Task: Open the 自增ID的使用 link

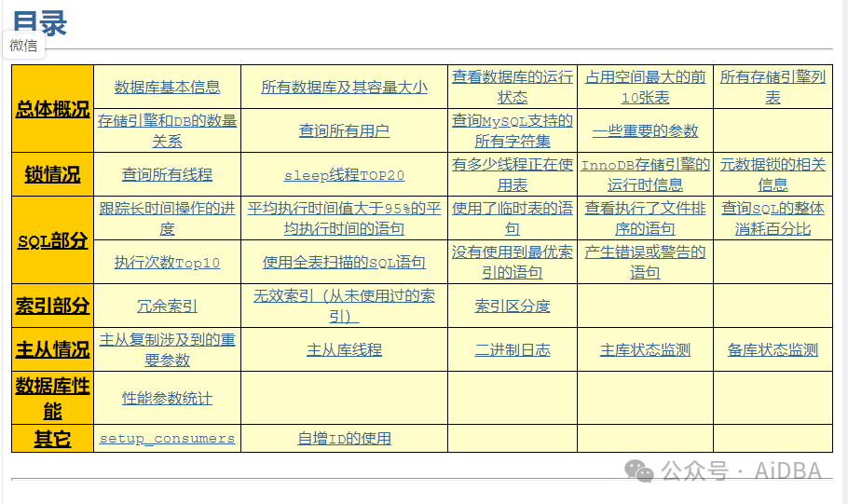Action: coord(344,439)
